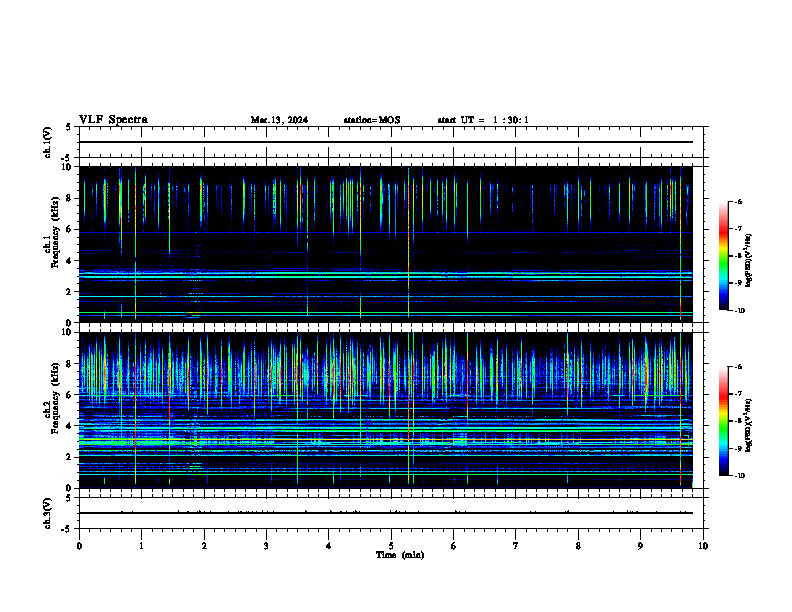Click the "8" kHz tick on ch.1 frequency axis
The height and width of the screenshot is (612, 792).
[69, 198]
